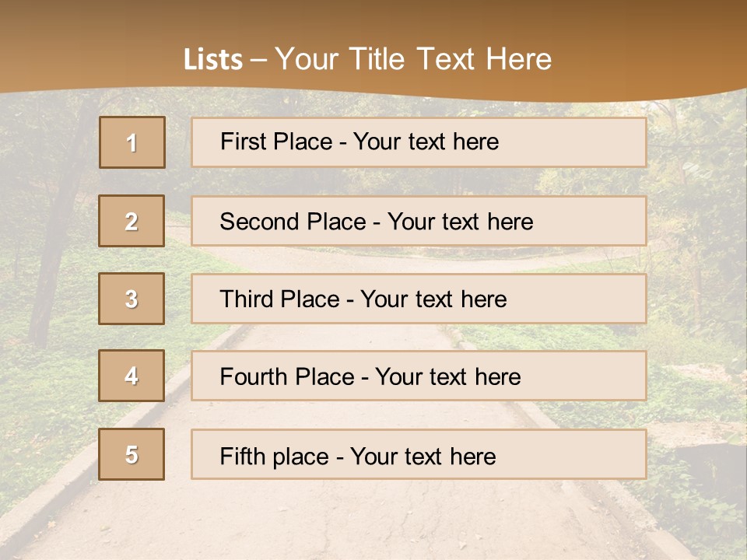Select the number 4 box
This screenshot has width=747, height=560.
point(132,376)
